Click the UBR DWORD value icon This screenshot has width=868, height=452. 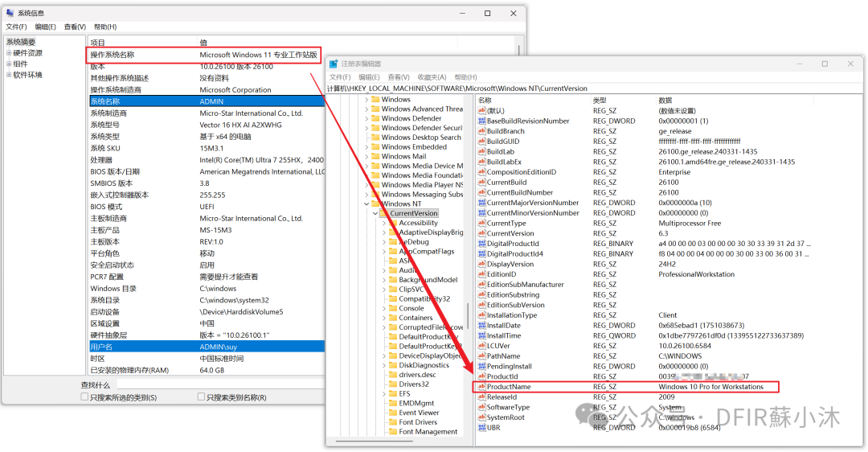point(481,428)
